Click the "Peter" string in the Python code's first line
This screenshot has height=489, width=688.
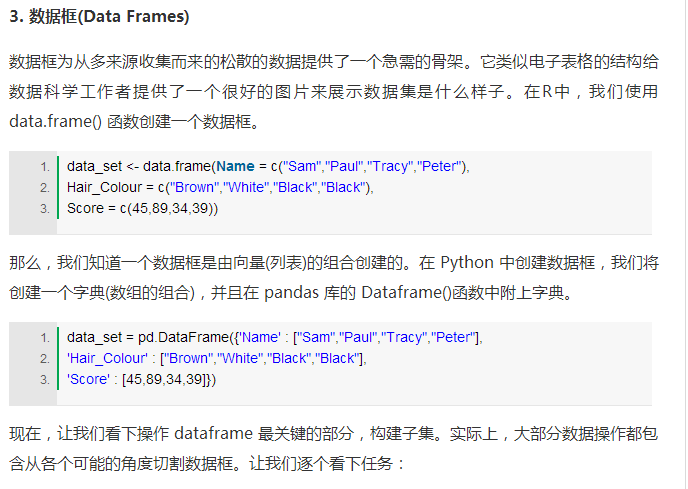(x=454, y=337)
